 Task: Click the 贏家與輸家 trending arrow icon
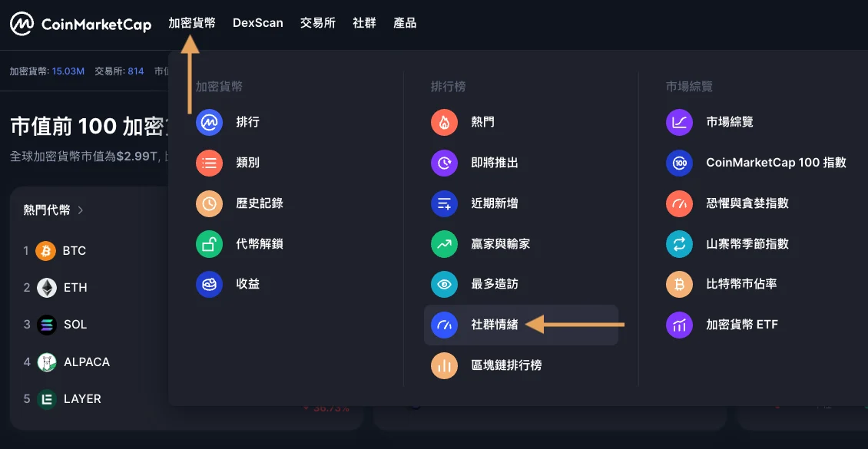pos(445,244)
